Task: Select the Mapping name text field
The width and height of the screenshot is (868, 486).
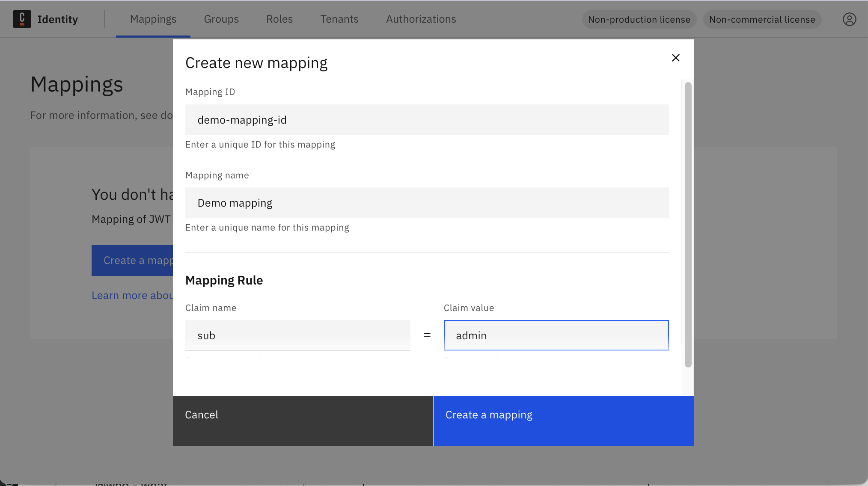Action: tap(427, 203)
